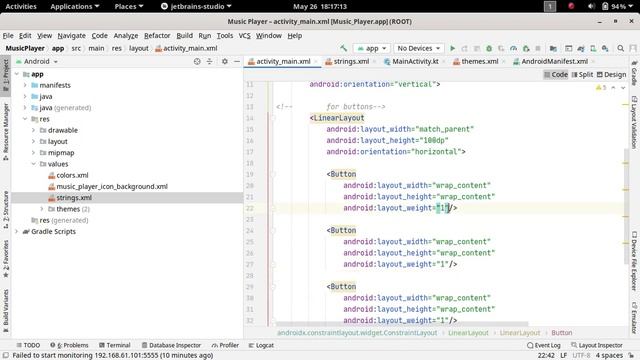
Task: Open the Profile app gauge icon
Action: (x=513, y=48)
